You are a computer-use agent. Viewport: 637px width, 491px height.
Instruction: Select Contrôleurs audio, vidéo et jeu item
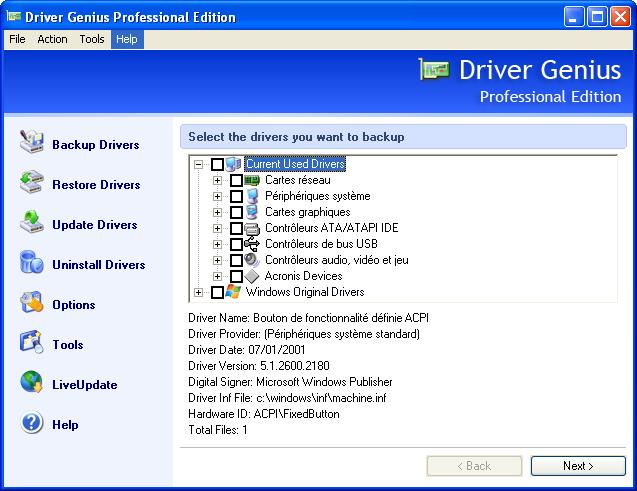(x=336, y=260)
